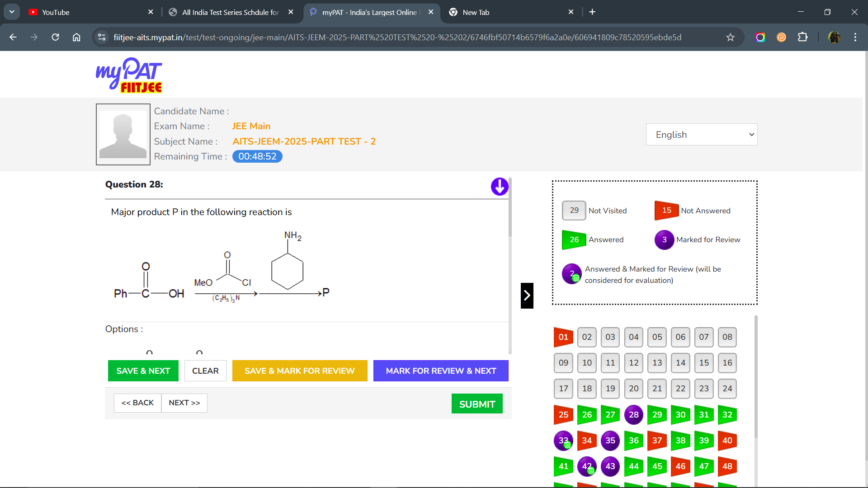Click the blue scroll-down arrow icon
This screenshot has height=488, width=868.
(x=500, y=187)
